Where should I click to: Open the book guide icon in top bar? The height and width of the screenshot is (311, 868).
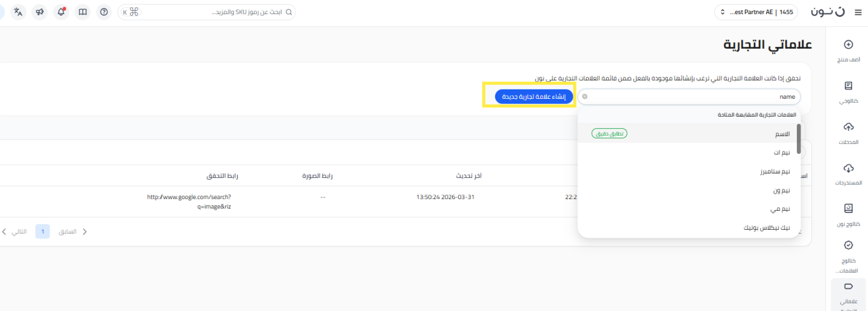pyautogui.click(x=83, y=12)
